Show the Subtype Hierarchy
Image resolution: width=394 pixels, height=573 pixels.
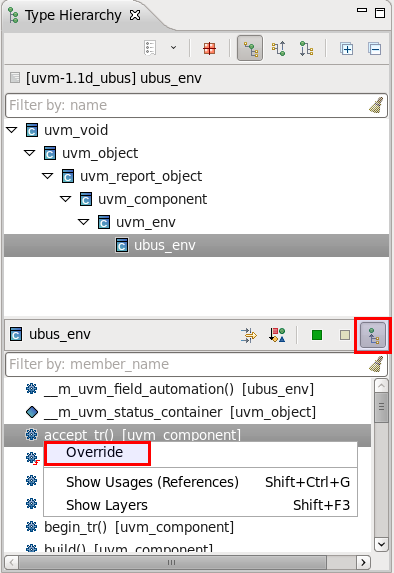(307, 48)
